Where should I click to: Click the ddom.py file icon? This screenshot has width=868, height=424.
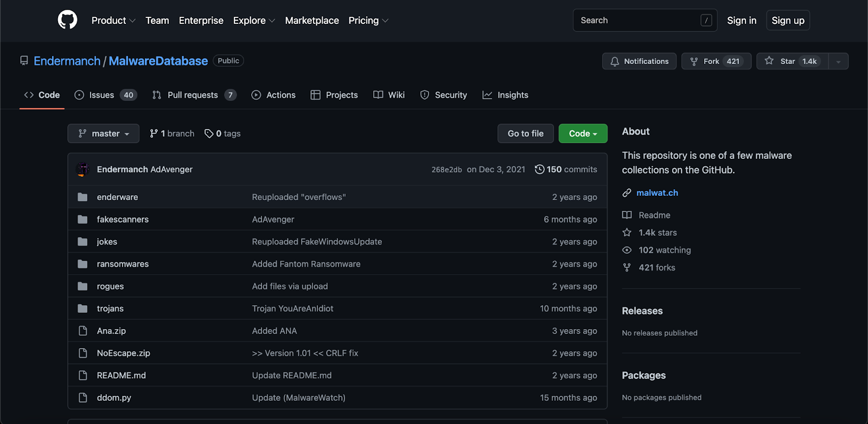82,397
